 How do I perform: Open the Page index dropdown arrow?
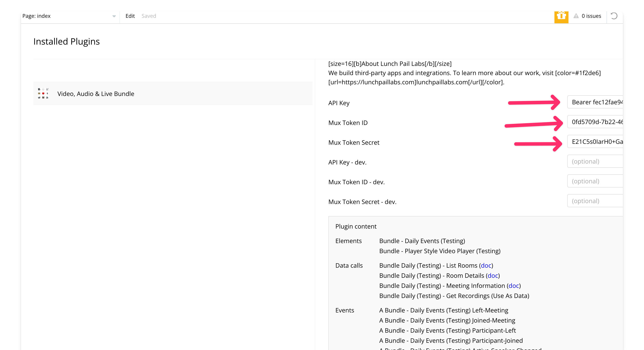coord(114,16)
